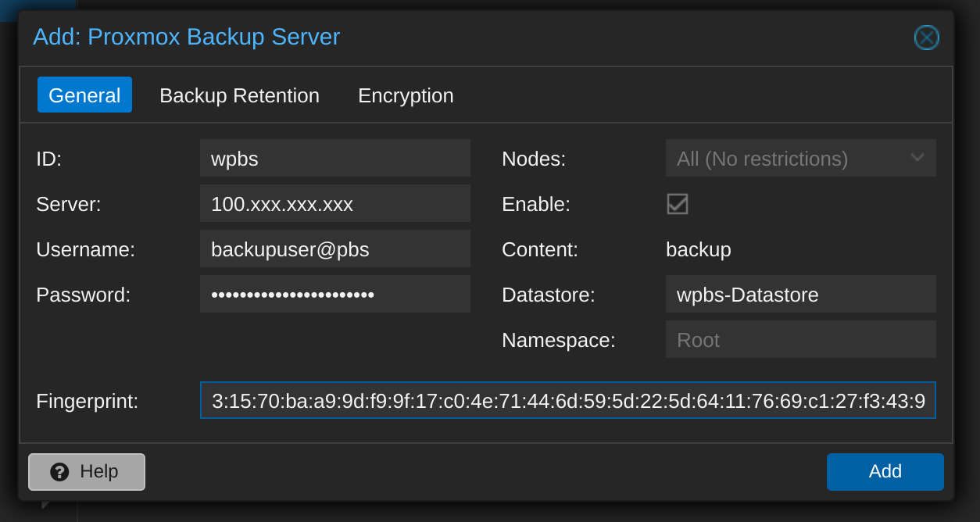Focus the Username field
The width and height of the screenshot is (980, 522).
click(335, 249)
